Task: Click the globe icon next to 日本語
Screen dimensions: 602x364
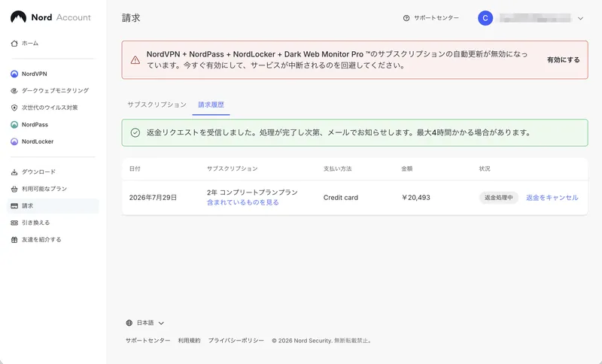Action: [x=129, y=323]
